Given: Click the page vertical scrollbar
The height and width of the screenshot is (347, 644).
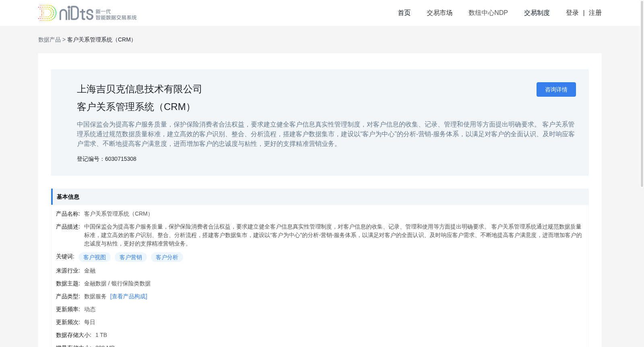Looking at the screenshot, I should point(642,94).
